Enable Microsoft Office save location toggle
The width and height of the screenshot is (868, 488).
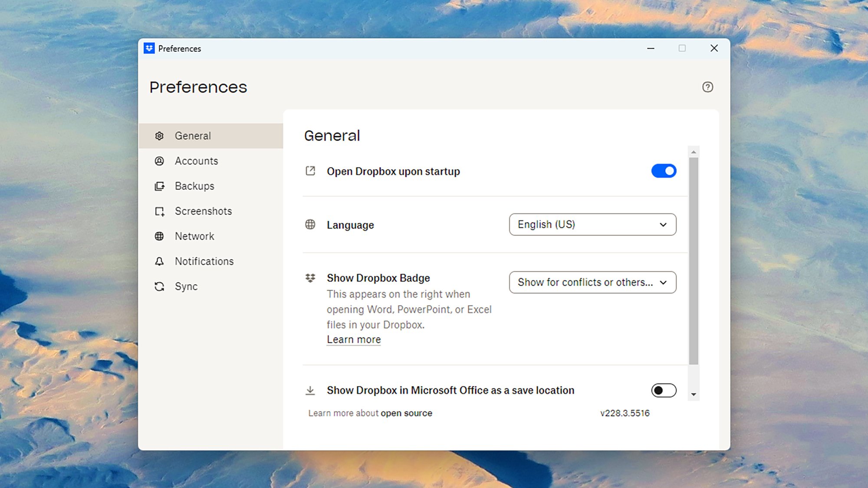point(664,390)
